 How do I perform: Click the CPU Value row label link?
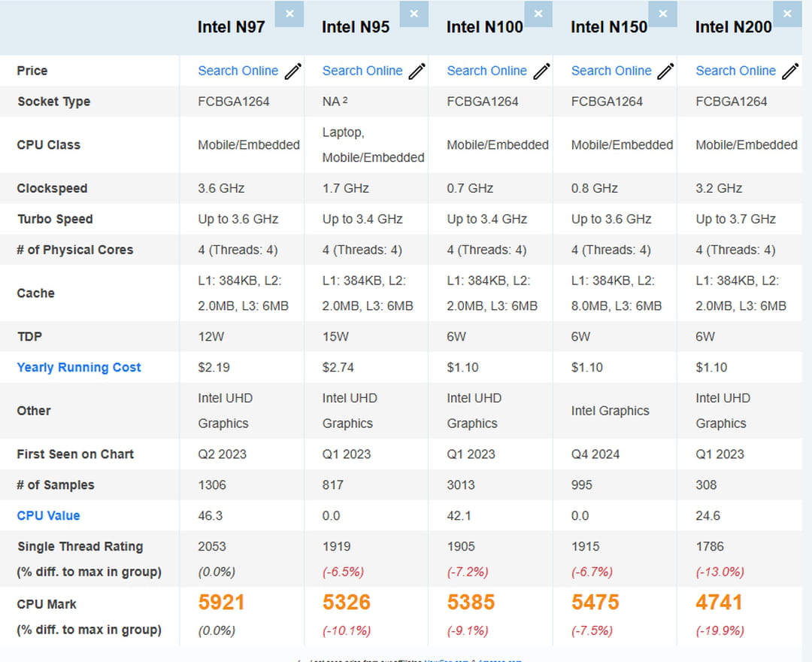click(x=48, y=515)
